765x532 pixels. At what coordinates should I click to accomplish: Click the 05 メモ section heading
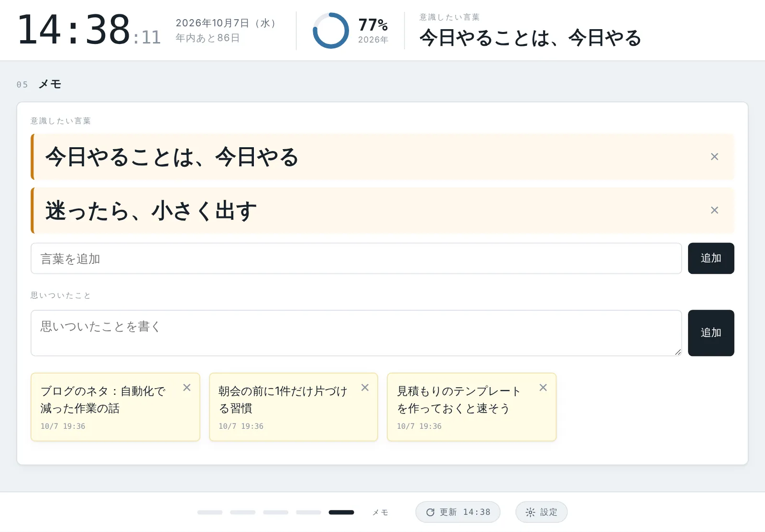[39, 85]
